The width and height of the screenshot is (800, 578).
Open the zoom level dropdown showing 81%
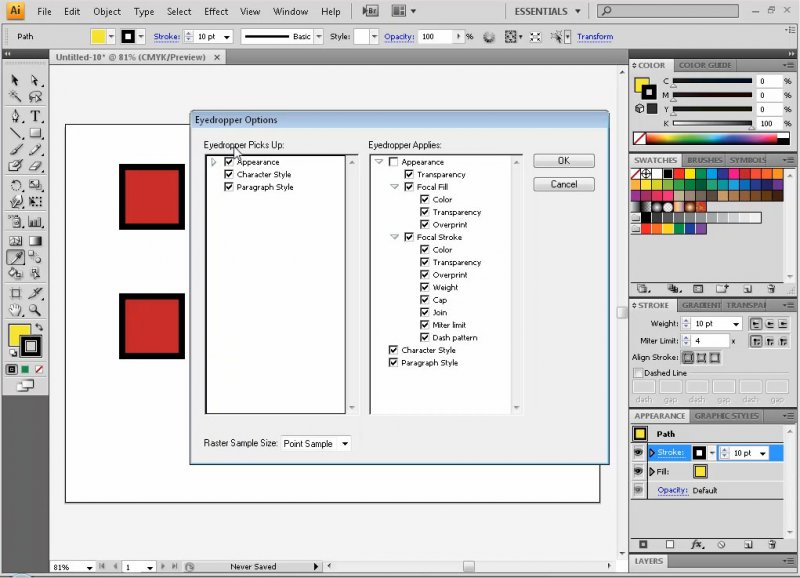89,567
